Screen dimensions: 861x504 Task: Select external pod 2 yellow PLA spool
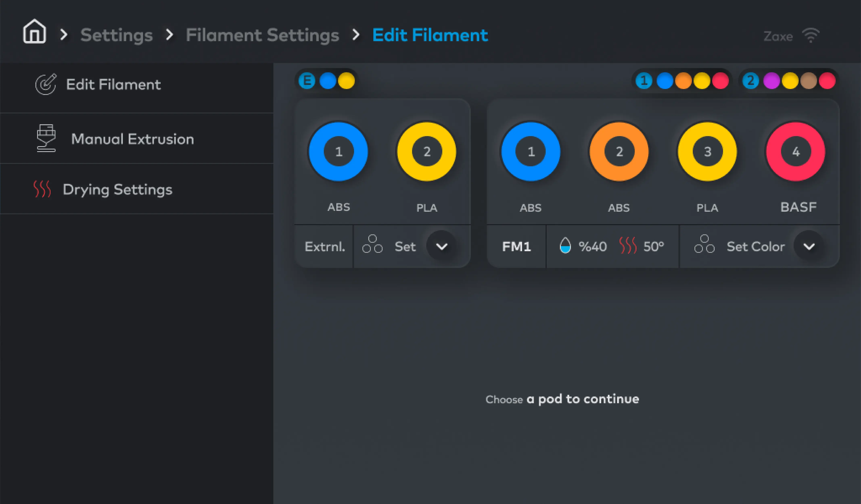427,152
